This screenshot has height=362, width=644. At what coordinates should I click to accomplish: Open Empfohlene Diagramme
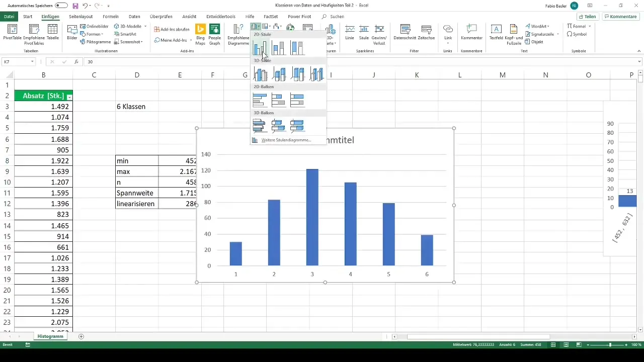click(x=238, y=34)
